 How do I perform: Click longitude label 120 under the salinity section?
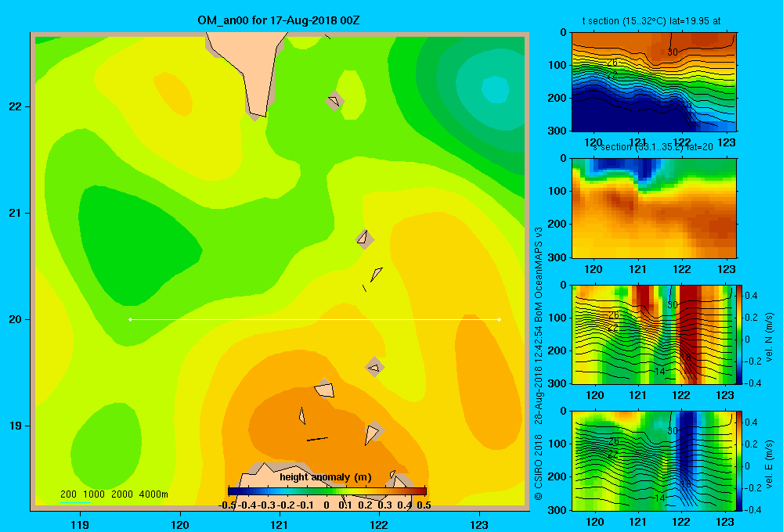pos(594,269)
